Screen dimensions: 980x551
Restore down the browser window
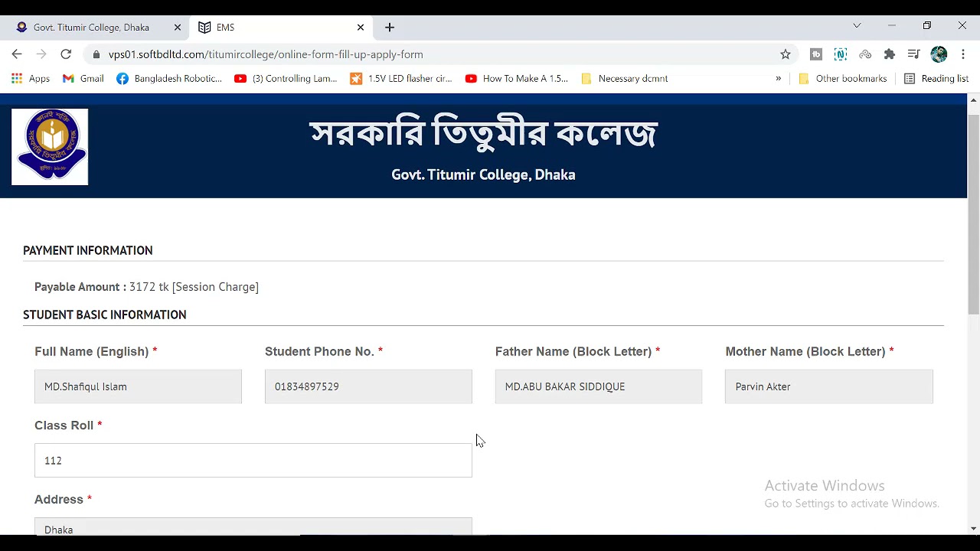(927, 26)
